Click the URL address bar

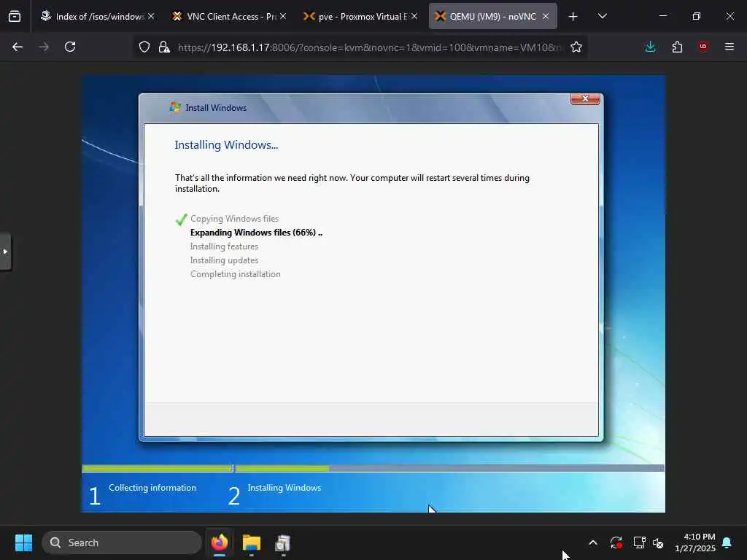(x=369, y=47)
